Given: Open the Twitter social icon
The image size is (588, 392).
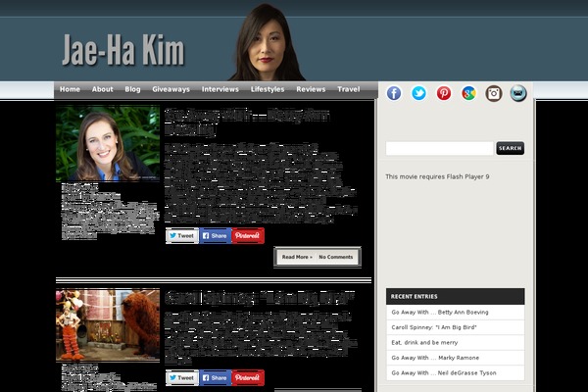Looking at the screenshot, I should point(418,93).
